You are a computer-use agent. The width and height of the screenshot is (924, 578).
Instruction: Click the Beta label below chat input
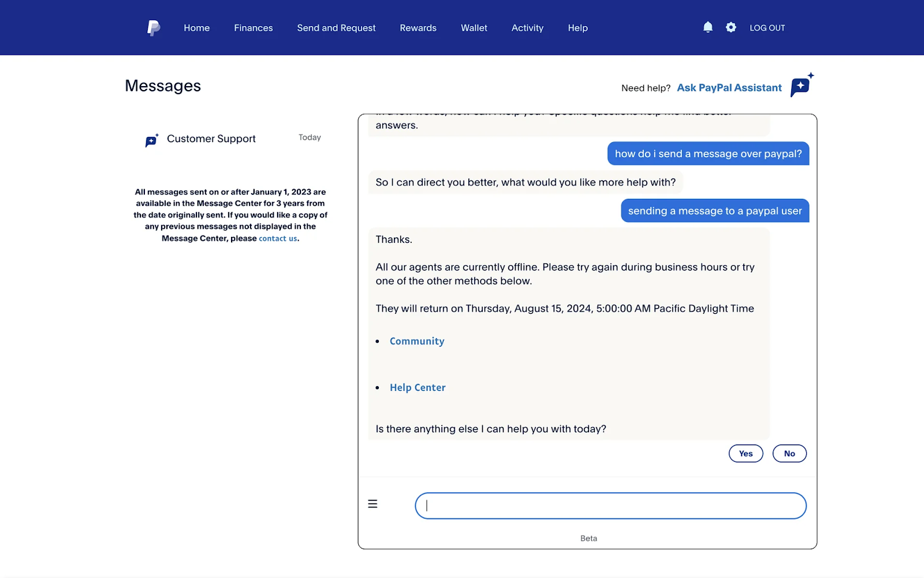pyautogui.click(x=588, y=538)
